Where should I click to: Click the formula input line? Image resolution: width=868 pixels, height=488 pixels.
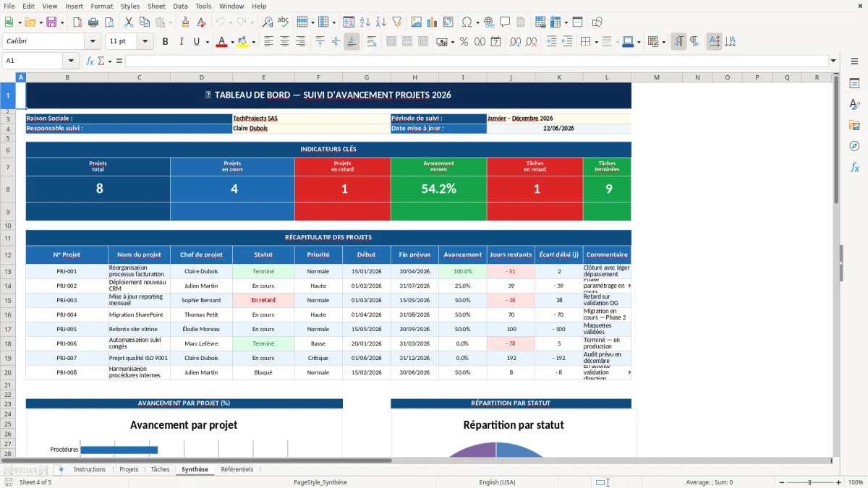point(477,61)
